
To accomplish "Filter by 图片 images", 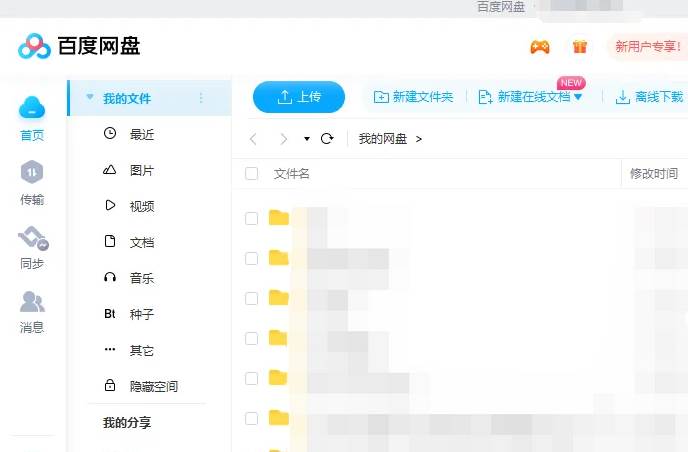I will coord(142,170).
